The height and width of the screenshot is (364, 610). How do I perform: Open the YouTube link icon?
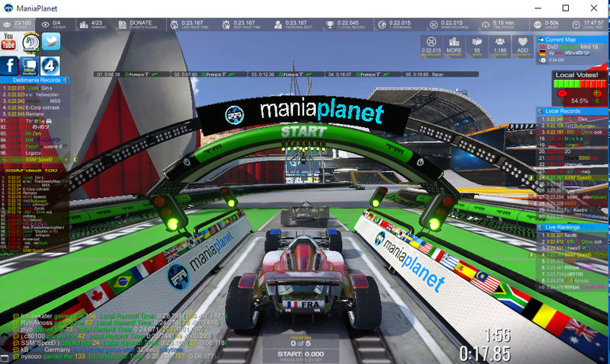pos(8,41)
